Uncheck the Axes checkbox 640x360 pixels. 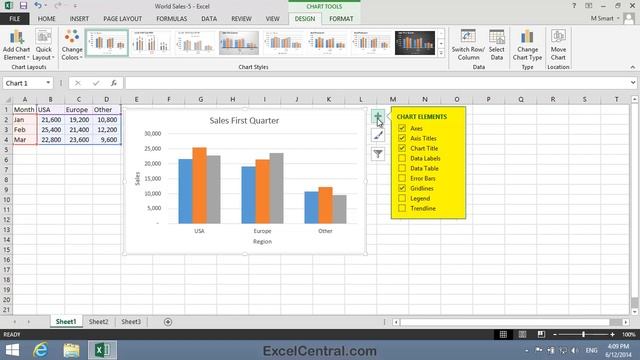click(x=402, y=128)
